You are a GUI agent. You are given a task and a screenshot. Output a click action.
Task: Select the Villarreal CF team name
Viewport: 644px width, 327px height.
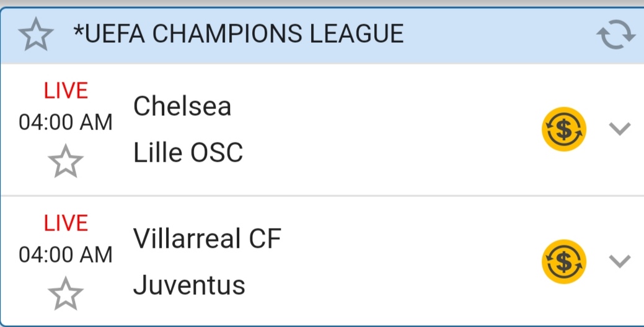(208, 238)
